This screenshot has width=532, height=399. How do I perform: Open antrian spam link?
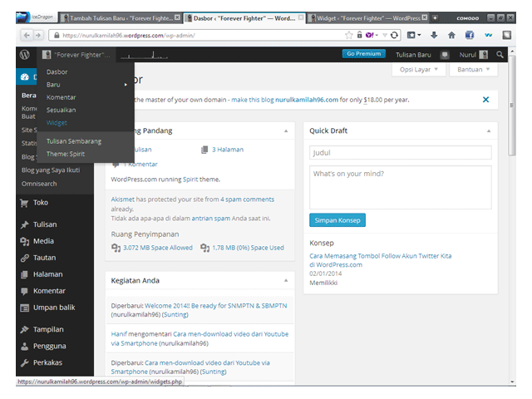click(x=210, y=219)
